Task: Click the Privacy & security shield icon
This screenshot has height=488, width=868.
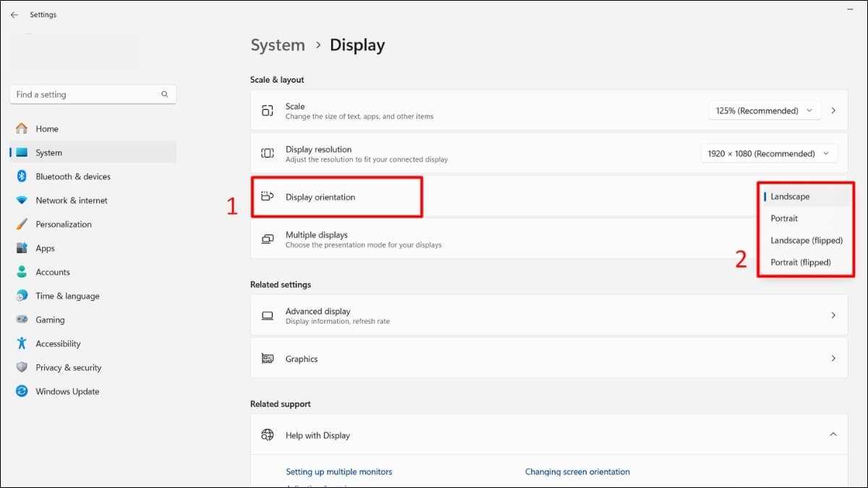Action: (x=22, y=367)
